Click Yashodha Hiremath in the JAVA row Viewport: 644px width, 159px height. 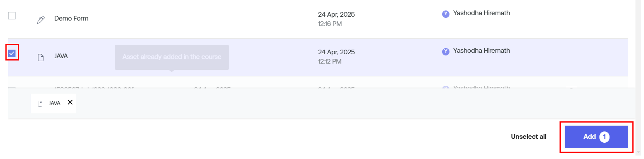pyautogui.click(x=482, y=51)
